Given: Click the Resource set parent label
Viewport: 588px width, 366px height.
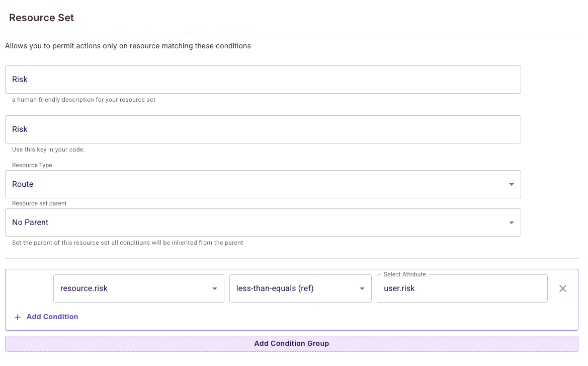Looking at the screenshot, I should (39, 203).
